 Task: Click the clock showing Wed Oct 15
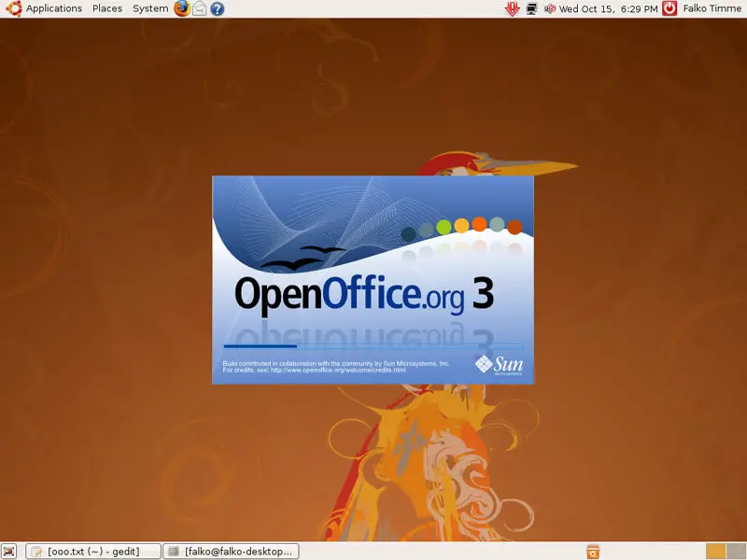pyautogui.click(x=609, y=8)
